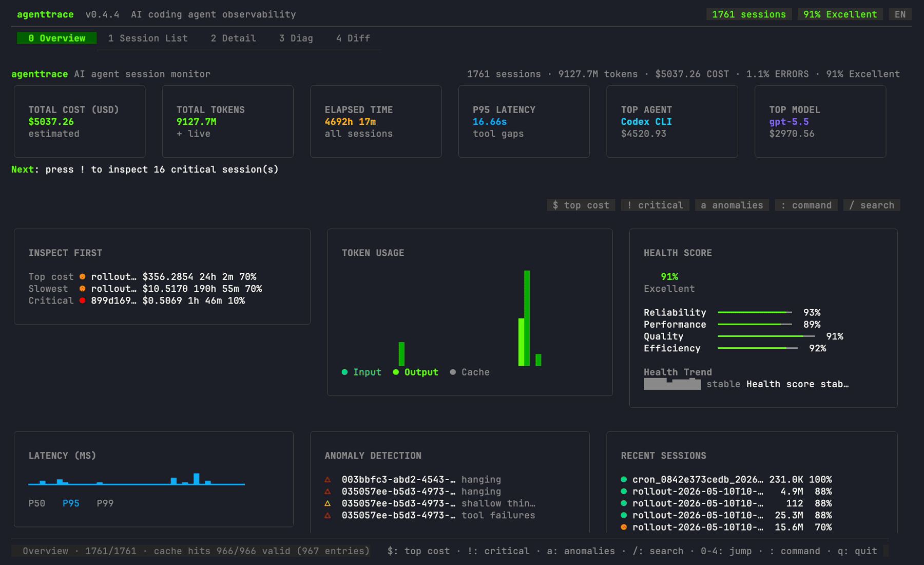Open anomaly 003bbfc3-abd2-4543 hanging
This screenshot has height=565, width=924.
[413, 479]
